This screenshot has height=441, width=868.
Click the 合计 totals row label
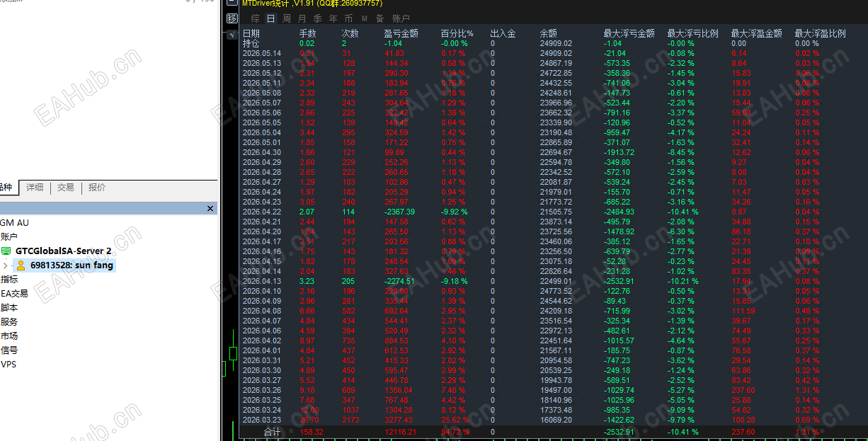pyautogui.click(x=272, y=432)
